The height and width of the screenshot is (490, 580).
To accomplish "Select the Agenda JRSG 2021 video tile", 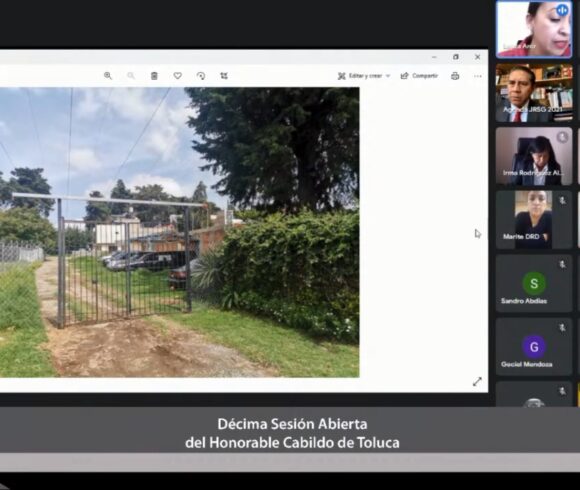I will (x=534, y=92).
